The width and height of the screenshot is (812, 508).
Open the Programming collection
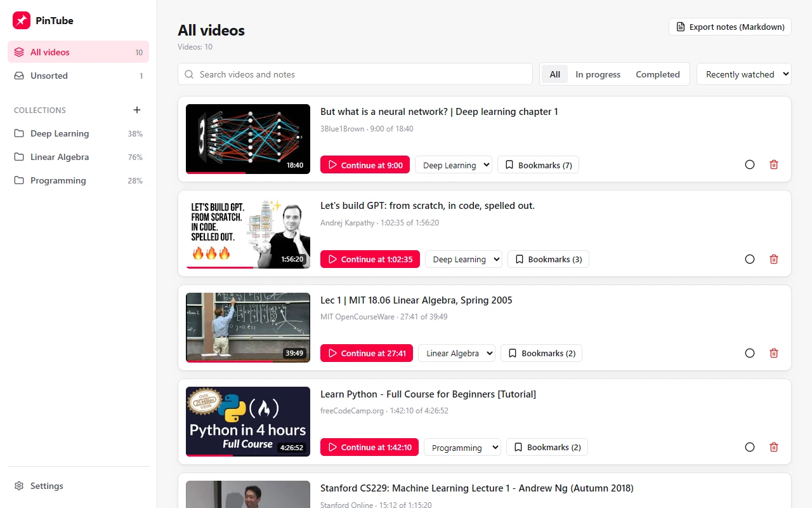(78, 180)
